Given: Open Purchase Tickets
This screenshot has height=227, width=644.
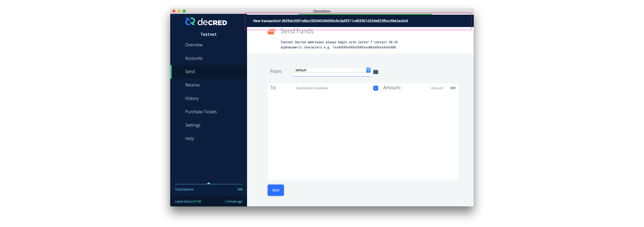Looking at the screenshot, I should (x=201, y=112).
